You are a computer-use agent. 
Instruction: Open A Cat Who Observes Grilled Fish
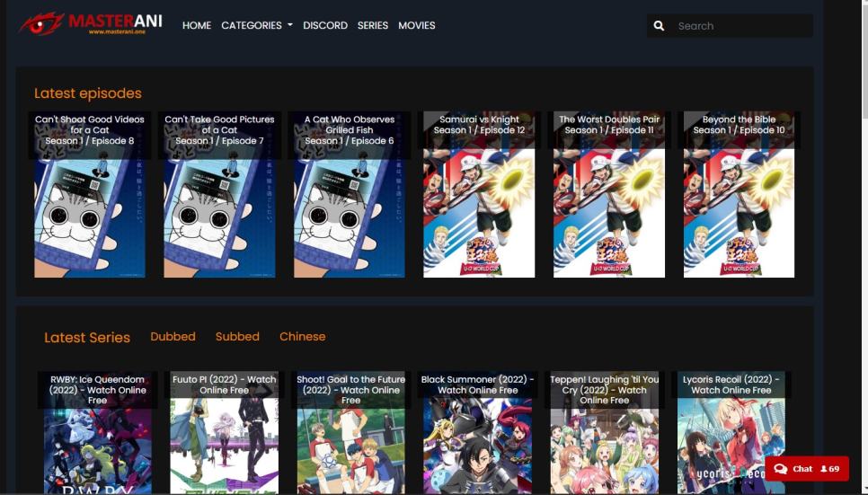point(350,194)
